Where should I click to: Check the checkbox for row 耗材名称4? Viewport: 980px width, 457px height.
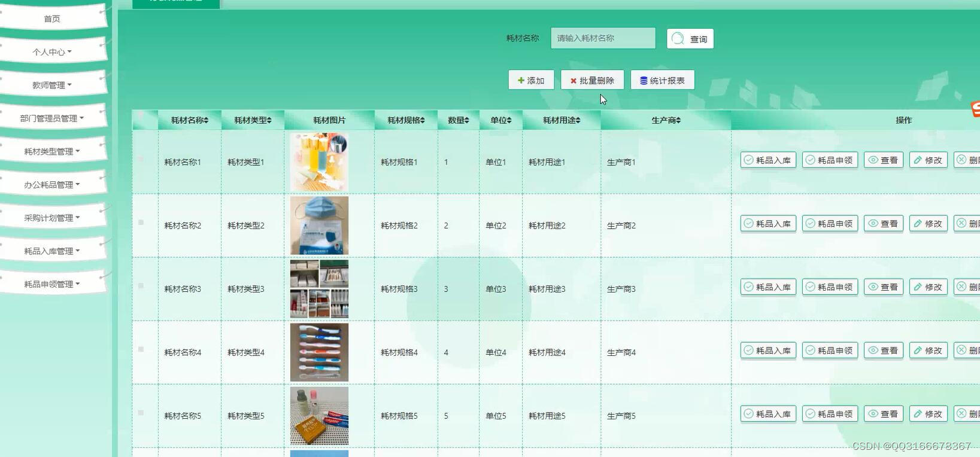tap(141, 349)
